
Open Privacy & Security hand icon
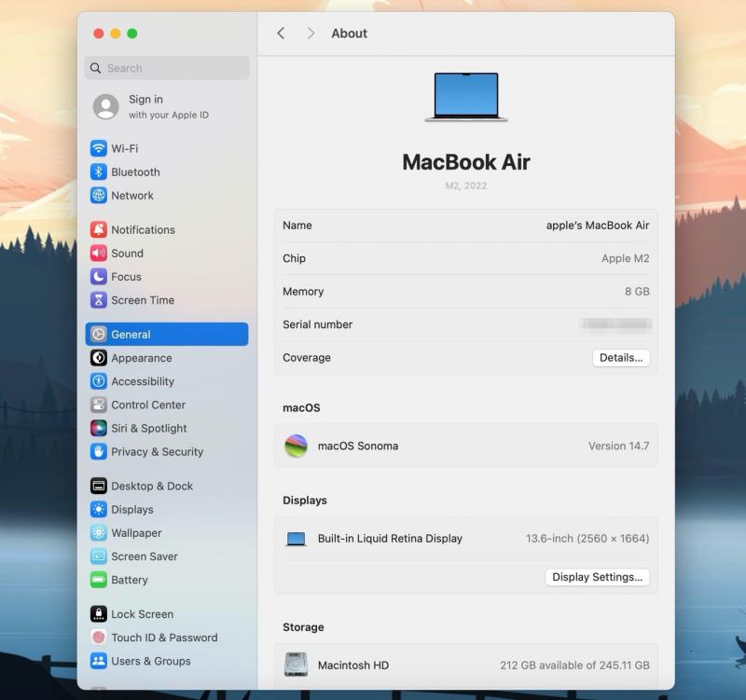pos(99,451)
